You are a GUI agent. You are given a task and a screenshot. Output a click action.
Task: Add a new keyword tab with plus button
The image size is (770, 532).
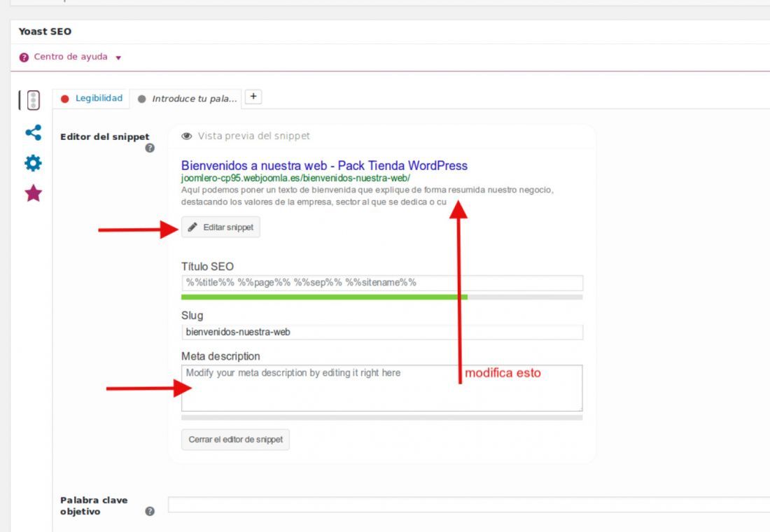tap(253, 97)
